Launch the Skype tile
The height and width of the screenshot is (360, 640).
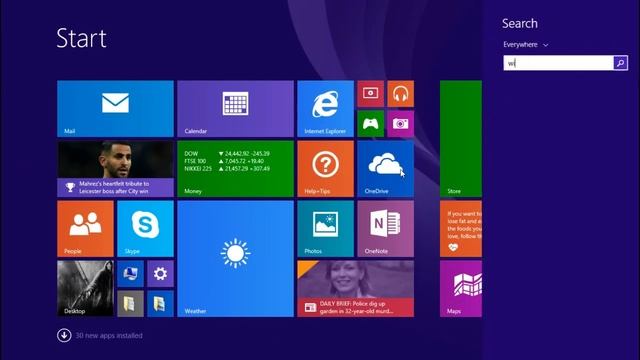pyautogui.click(x=145, y=229)
